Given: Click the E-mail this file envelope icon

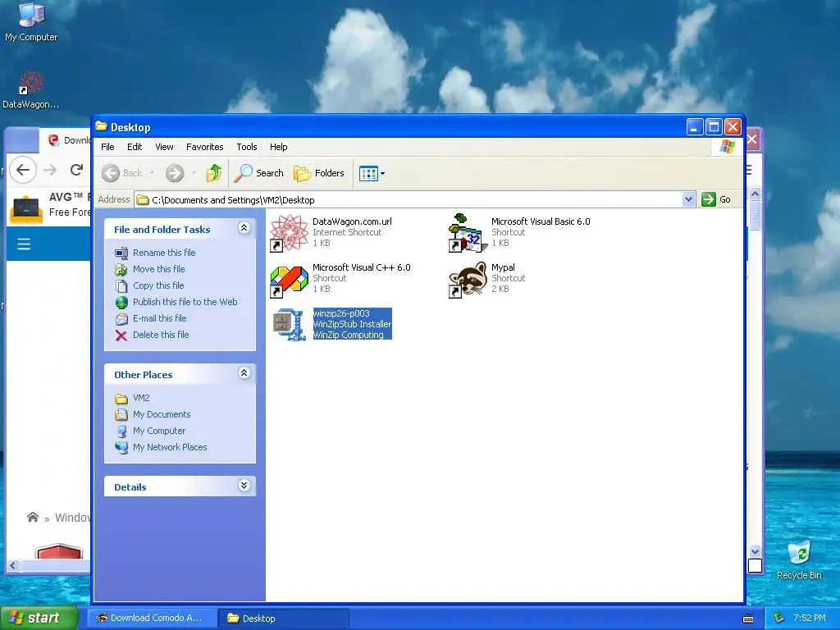Looking at the screenshot, I should tap(121, 319).
